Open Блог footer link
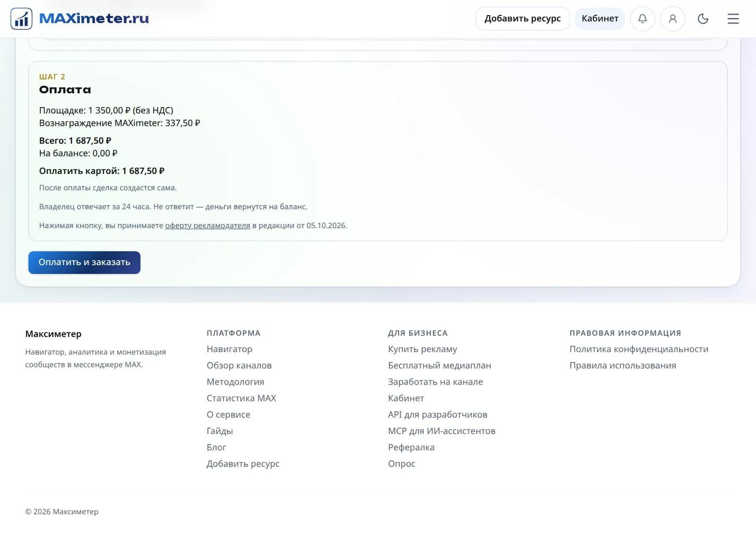The width and height of the screenshot is (756, 542). coord(216,447)
